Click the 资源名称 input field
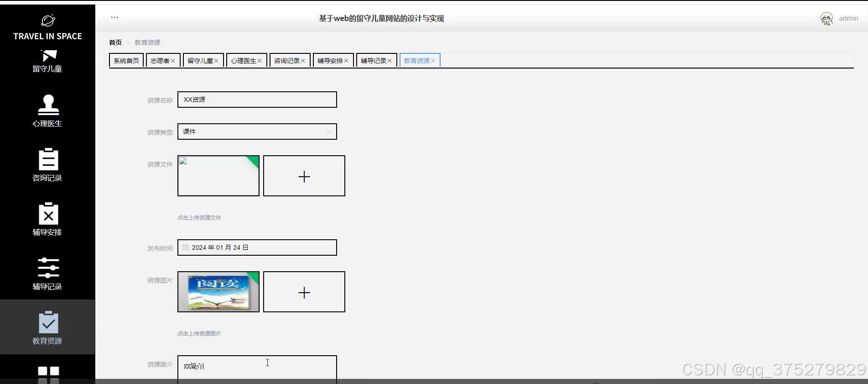 coord(257,100)
